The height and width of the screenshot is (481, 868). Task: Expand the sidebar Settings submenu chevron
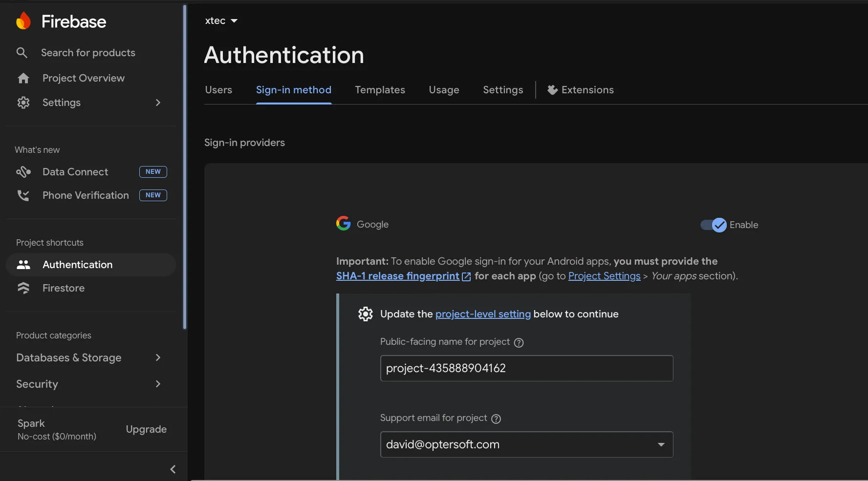pos(157,103)
